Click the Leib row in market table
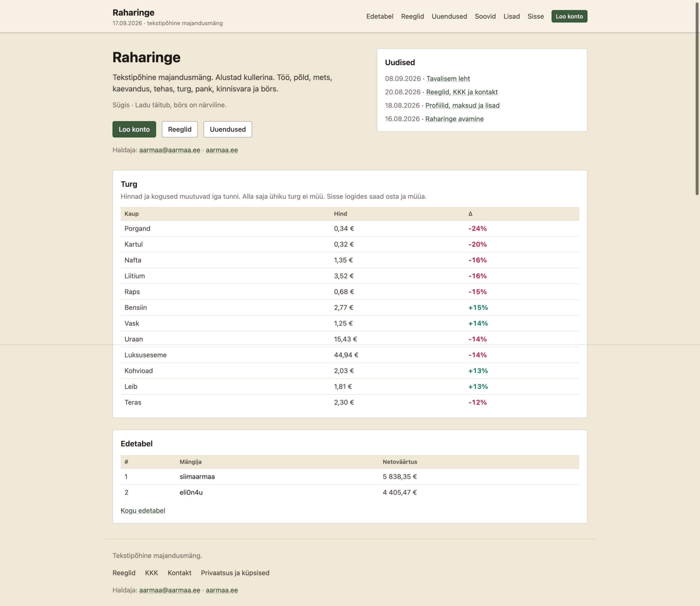The height and width of the screenshot is (606, 700). click(x=350, y=386)
